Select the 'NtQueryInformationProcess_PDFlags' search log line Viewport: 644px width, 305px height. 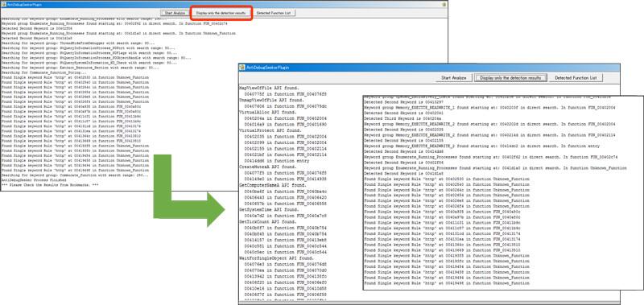89,53
